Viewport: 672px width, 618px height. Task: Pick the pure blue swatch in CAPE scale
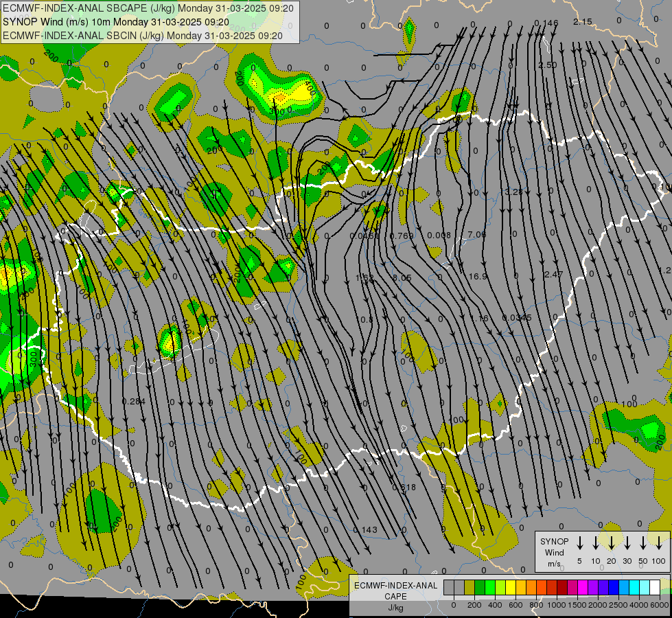pos(614,588)
